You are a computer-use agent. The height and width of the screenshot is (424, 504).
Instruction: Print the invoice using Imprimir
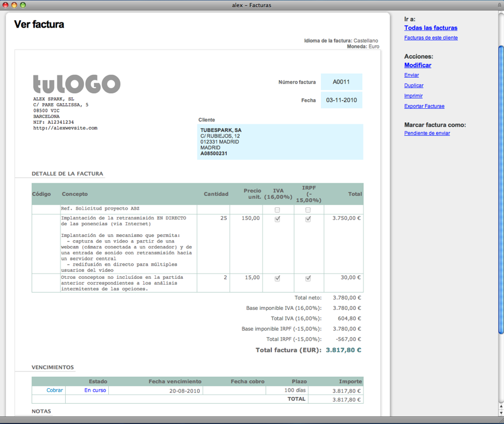(413, 96)
